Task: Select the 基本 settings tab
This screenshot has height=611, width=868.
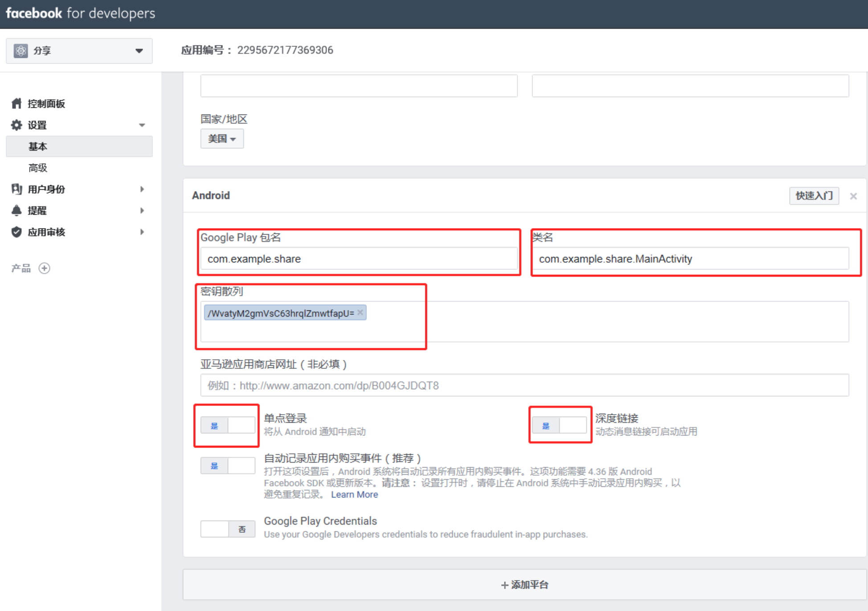Action: click(38, 146)
